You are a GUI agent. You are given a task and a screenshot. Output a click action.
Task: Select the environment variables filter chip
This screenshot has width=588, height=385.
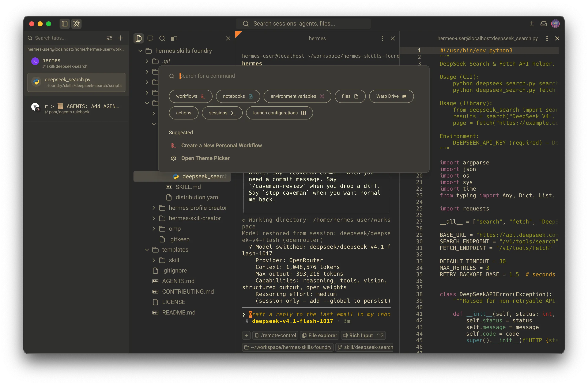click(x=297, y=96)
